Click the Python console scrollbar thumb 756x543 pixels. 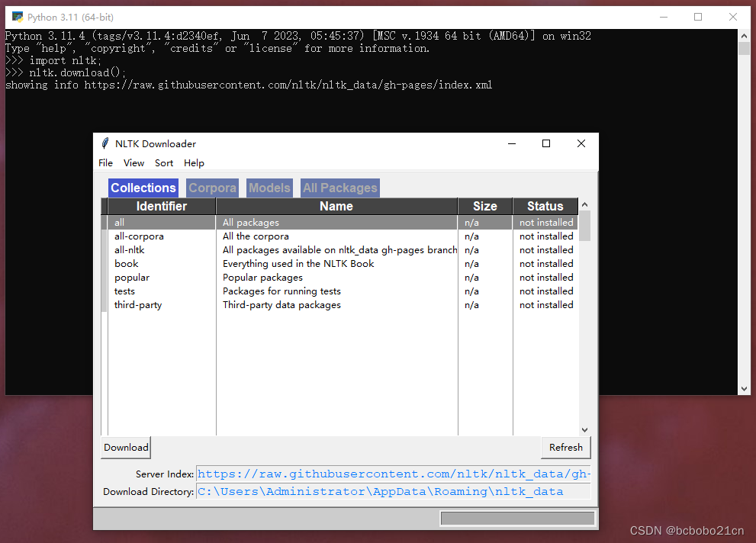click(744, 48)
